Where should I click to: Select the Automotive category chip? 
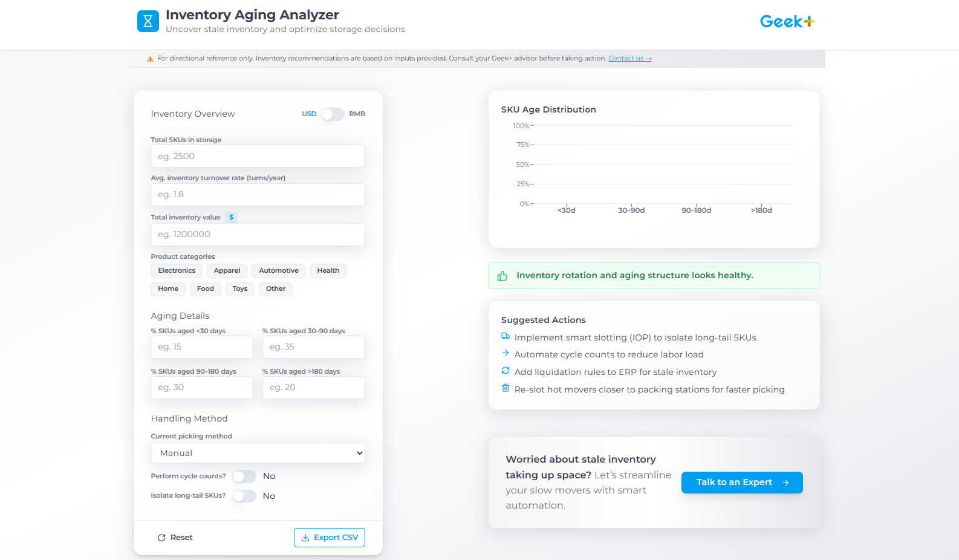[279, 271]
